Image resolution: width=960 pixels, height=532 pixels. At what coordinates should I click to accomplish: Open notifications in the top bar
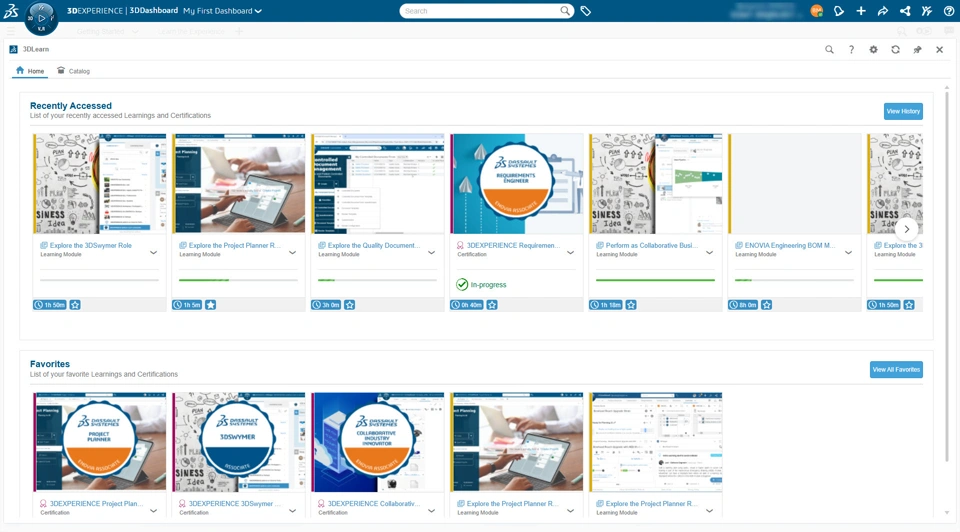[839, 11]
